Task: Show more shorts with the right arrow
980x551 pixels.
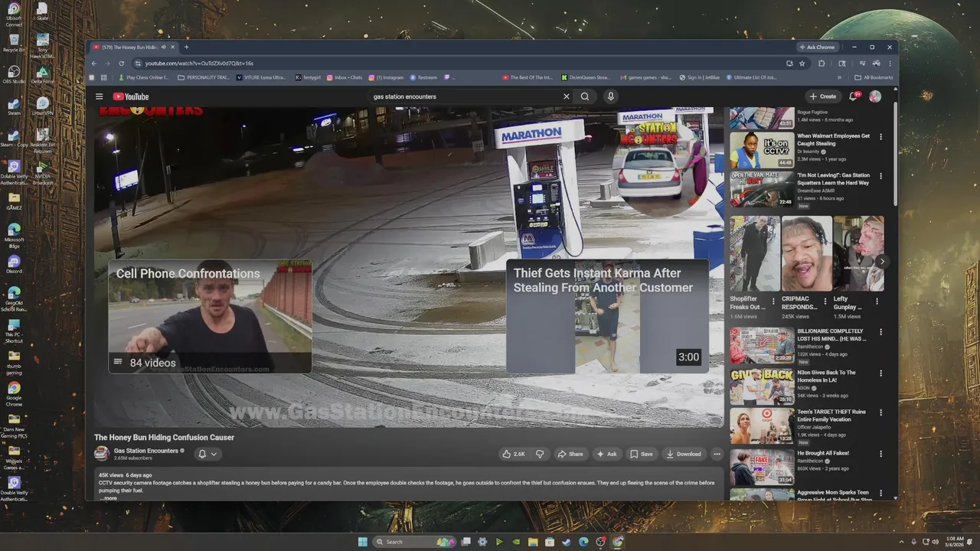Action: click(x=882, y=261)
